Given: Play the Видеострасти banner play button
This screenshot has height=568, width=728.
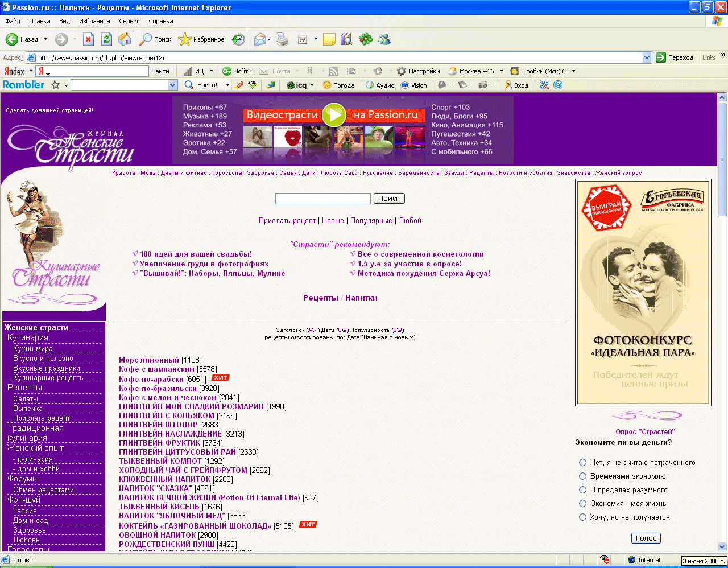Looking at the screenshot, I should pos(334,115).
